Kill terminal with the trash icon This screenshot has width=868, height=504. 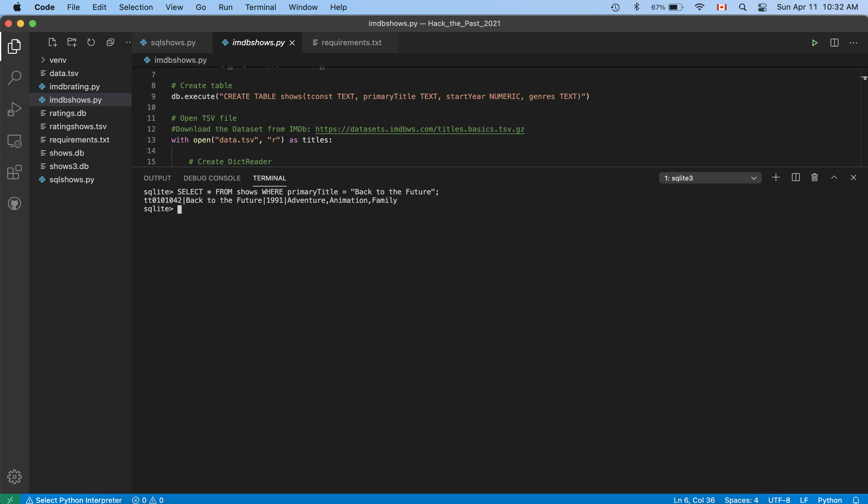[814, 178]
